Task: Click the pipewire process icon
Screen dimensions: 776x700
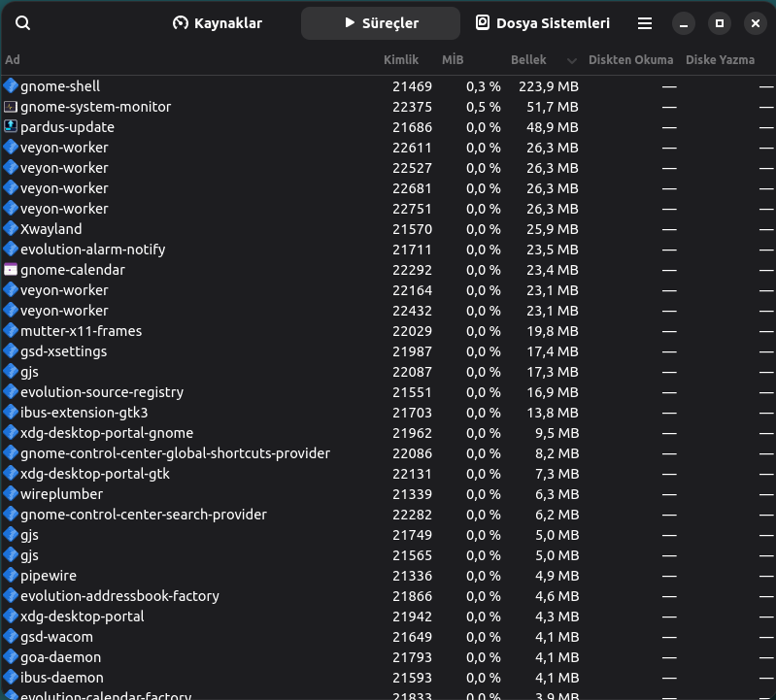Action: (11, 576)
